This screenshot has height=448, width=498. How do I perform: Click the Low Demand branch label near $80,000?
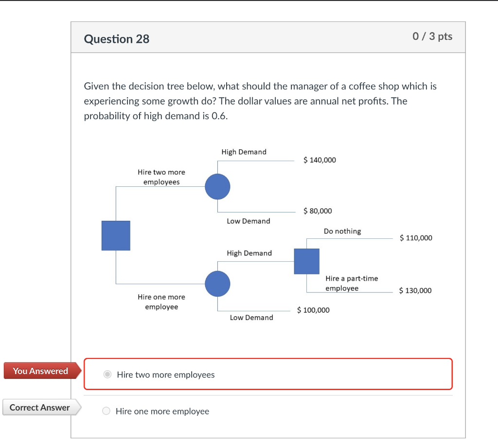point(249,221)
